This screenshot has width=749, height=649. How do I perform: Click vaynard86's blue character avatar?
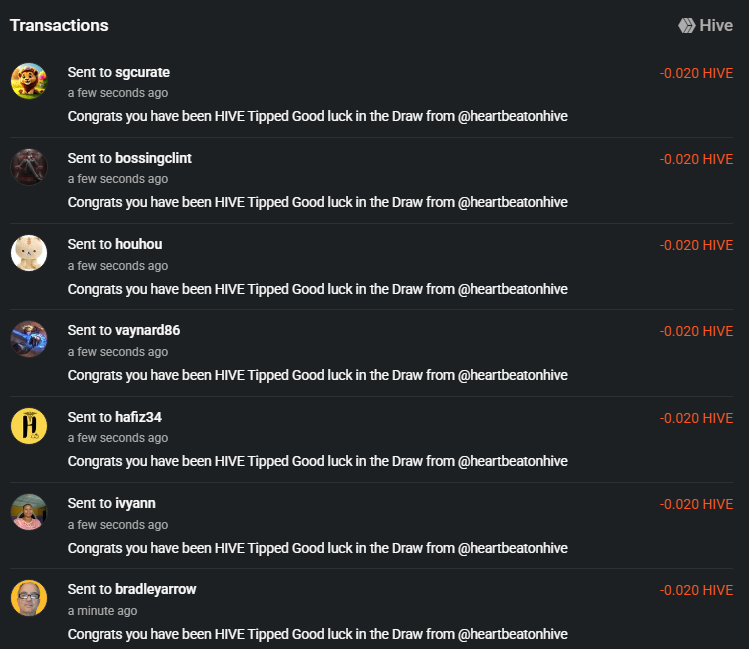[x=29, y=339]
